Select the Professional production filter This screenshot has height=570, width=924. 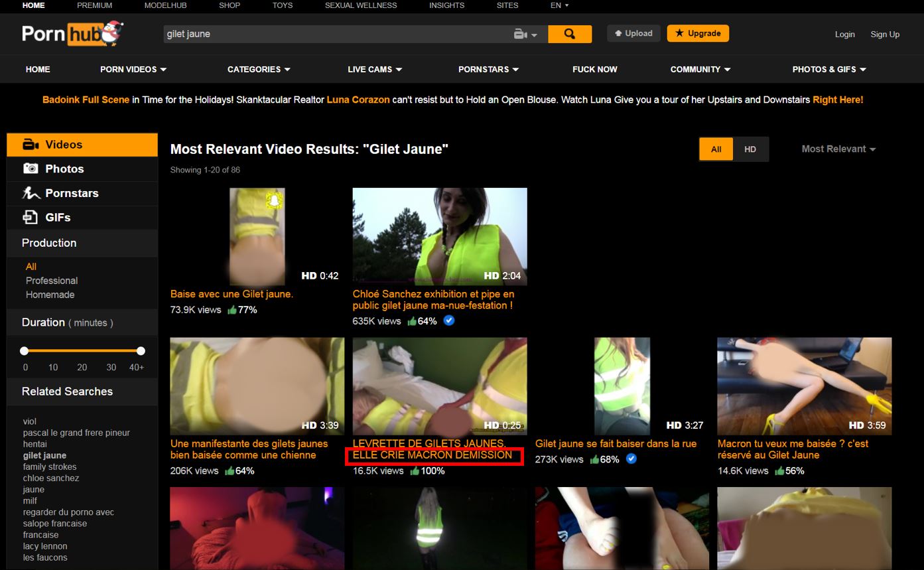(52, 281)
